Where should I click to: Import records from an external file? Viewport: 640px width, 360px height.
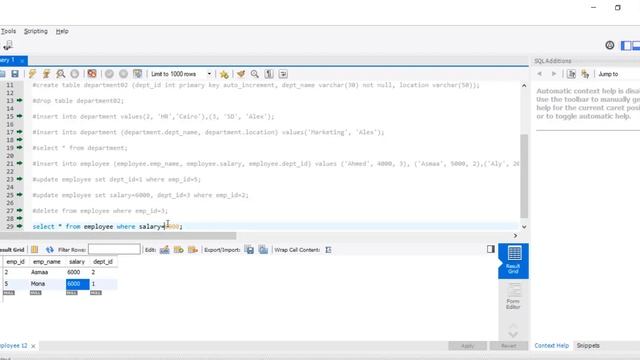(x=263, y=249)
